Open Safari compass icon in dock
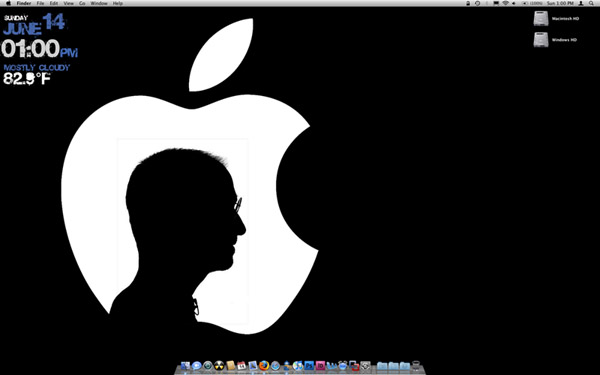This screenshot has width=600, height=375. (x=275, y=365)
